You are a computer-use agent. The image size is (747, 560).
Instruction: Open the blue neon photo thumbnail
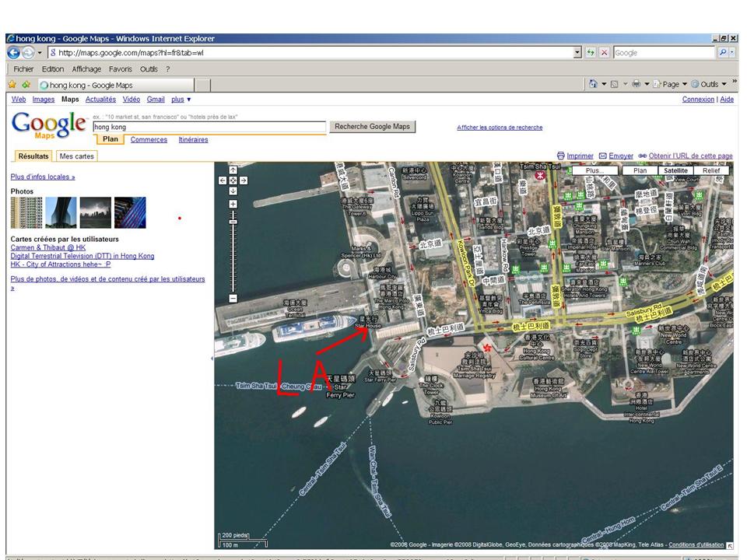click(130, 212)
